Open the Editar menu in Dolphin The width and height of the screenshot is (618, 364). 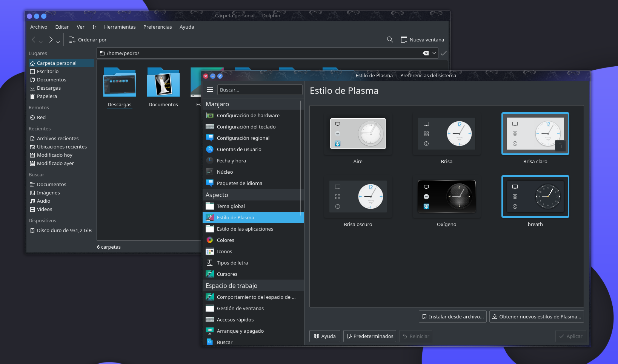point(62,27)
